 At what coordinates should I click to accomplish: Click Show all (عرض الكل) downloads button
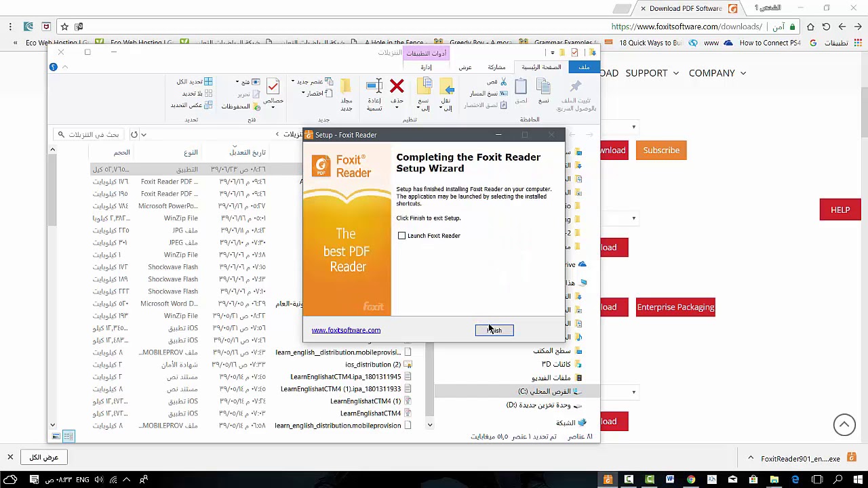[x=43, y=457]
